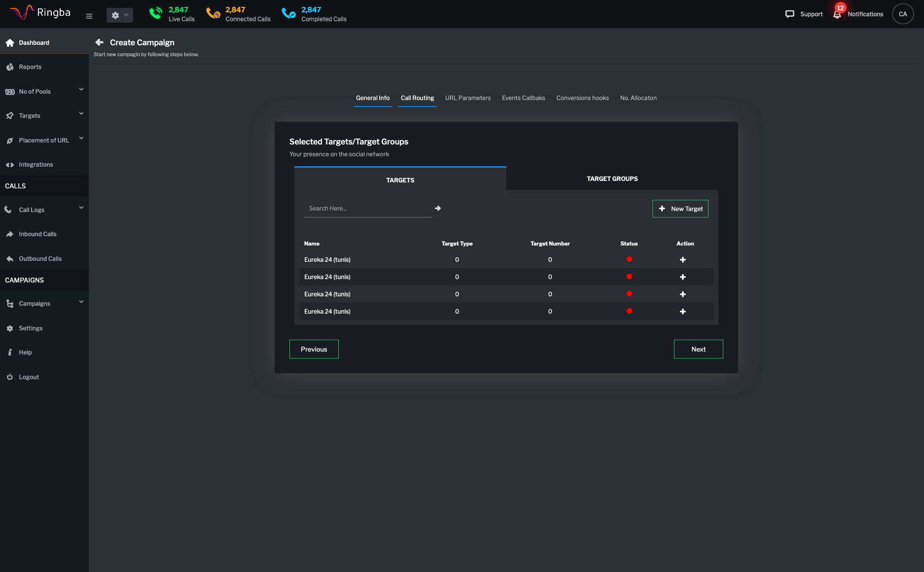Add the first Eureka 24 (tunis) target

tap(682, 260)
